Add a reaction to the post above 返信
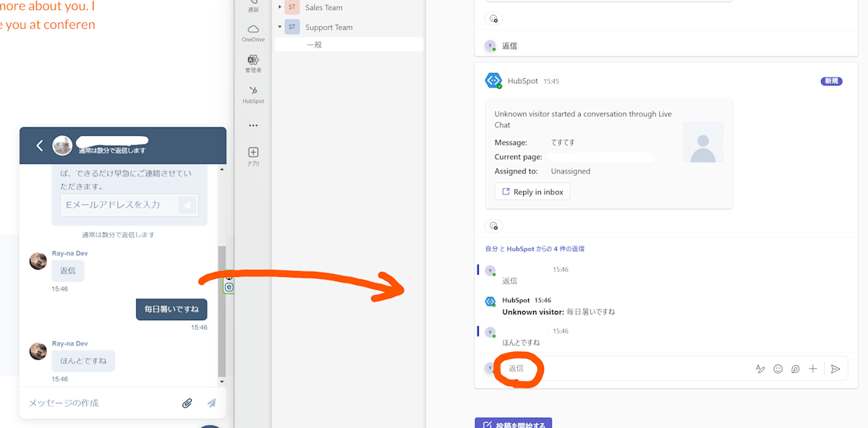Viewport: 868px width, 428px height. tap(493, 19)
